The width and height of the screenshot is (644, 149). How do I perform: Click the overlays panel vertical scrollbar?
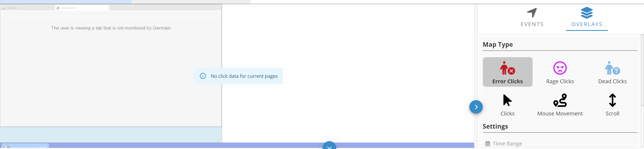642,70
